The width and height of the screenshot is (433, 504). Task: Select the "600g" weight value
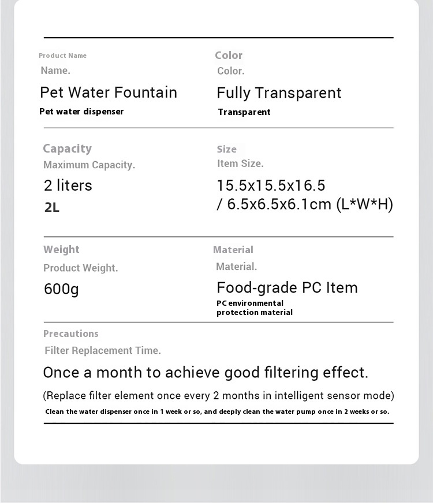[x=61, y=288]
